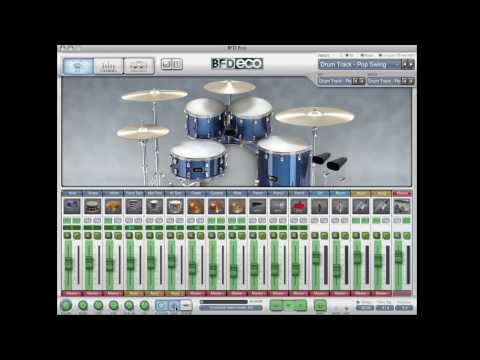This screenshot has height=360, width=480.
Task: Click the right green transport button
Action: (x=301, y=305)
